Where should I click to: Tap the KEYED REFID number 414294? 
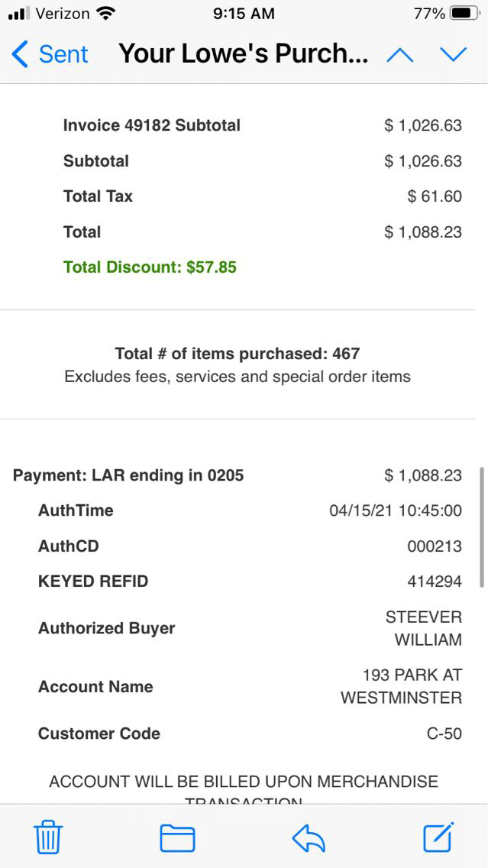435,581
